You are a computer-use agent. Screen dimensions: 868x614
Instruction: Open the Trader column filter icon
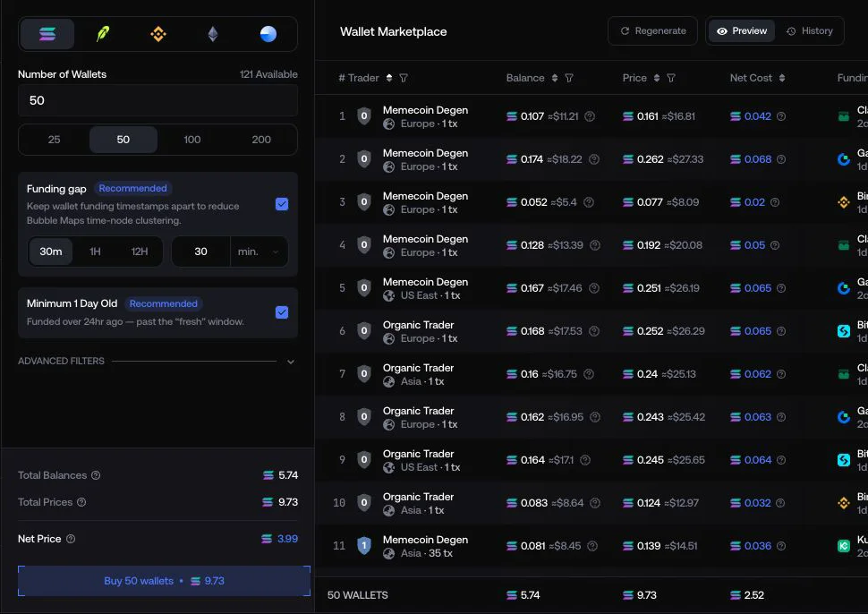(404, 78)
